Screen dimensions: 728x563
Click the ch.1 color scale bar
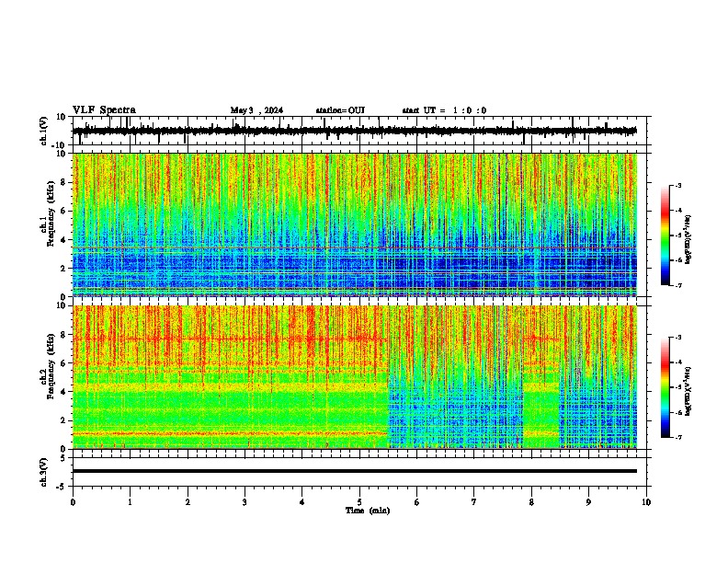tap(665, 236)
